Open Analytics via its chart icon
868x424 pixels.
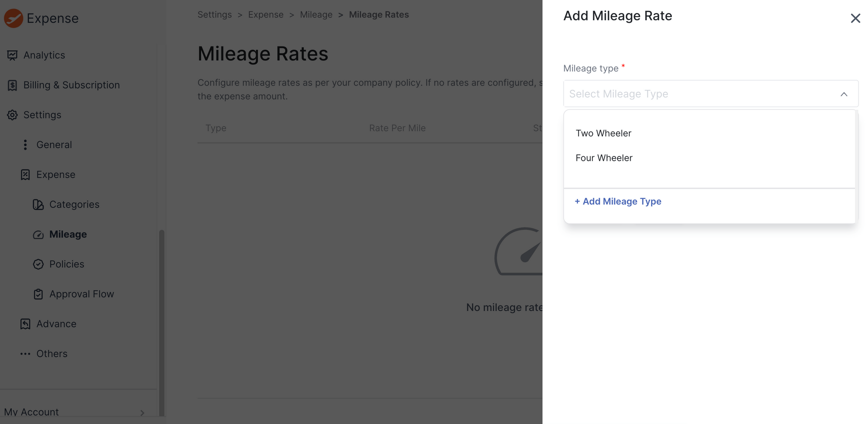(x=12, y=55)
